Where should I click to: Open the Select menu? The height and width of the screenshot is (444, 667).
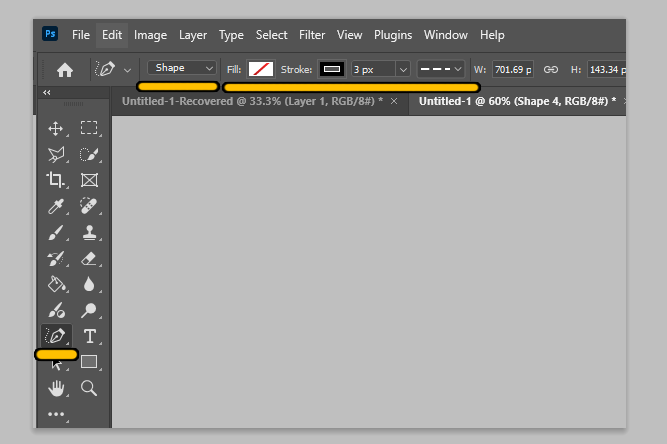point(271,35)
